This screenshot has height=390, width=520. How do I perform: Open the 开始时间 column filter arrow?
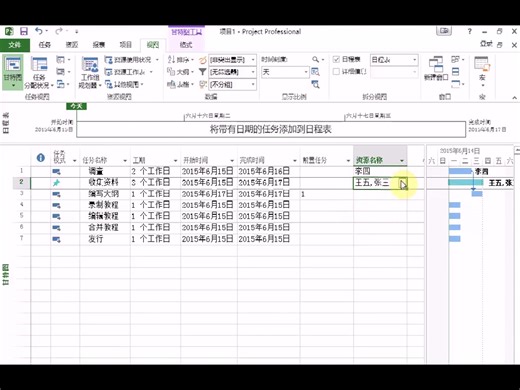point(232,161)
